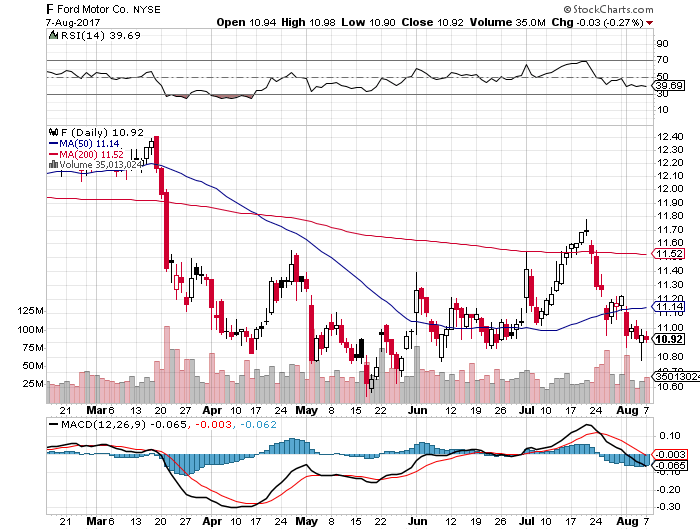Click Aug on the price chart date axis

coord(627,410)
